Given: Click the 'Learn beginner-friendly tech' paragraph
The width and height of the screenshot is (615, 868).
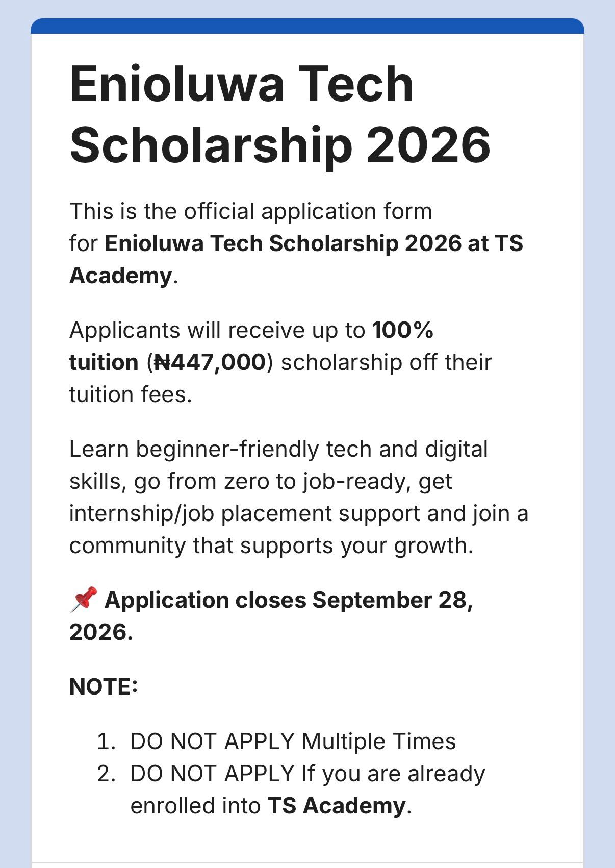Looking at the screenshot, I should [299, 498].
